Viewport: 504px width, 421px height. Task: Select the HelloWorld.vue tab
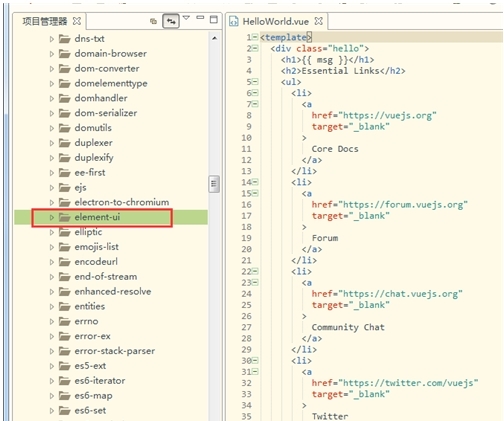[276, 22]
